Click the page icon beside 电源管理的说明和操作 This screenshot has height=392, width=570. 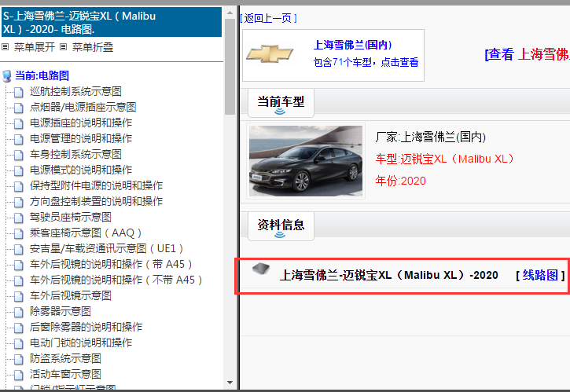coord(19,139)
